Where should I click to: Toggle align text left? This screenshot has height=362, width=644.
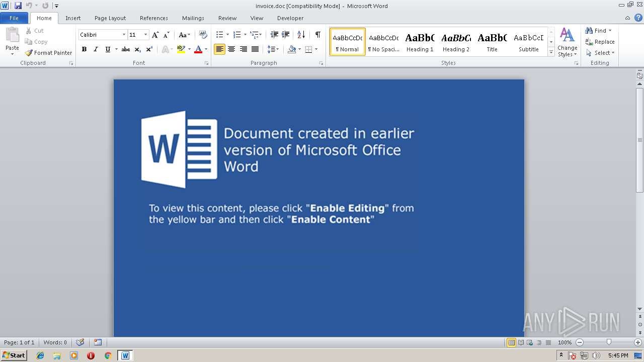(219, 49)
